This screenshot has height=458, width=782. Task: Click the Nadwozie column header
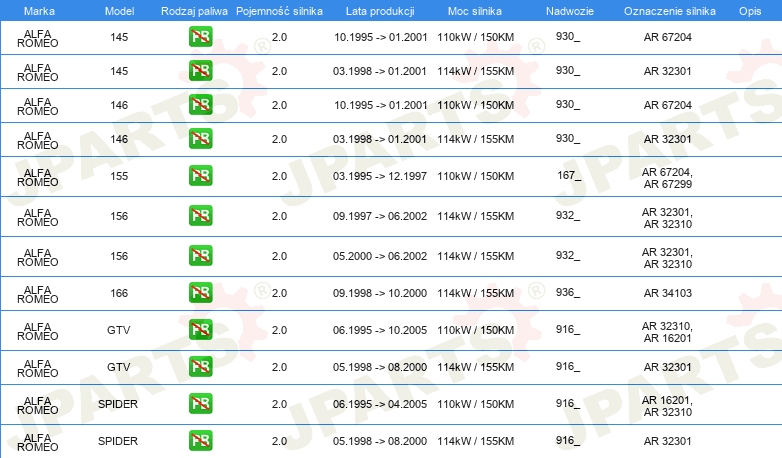point(570,11)
